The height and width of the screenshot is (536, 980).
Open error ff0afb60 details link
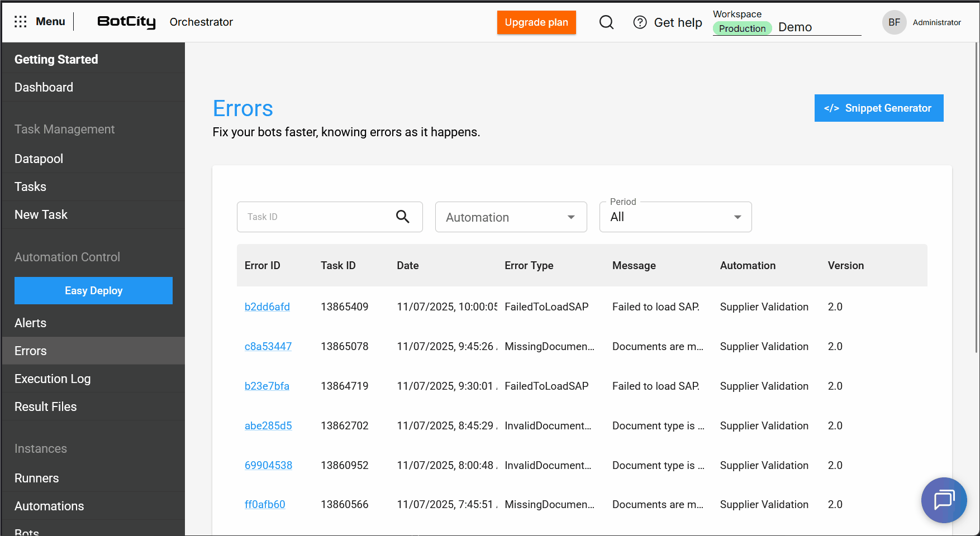tap(264, 504)
